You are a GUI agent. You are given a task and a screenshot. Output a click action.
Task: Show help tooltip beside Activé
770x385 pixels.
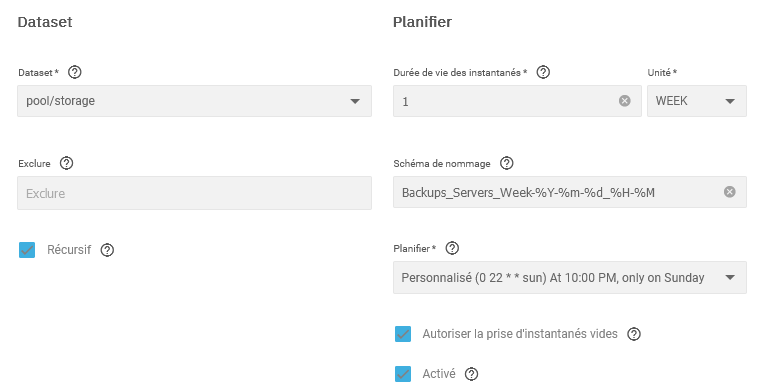(471, 374)
